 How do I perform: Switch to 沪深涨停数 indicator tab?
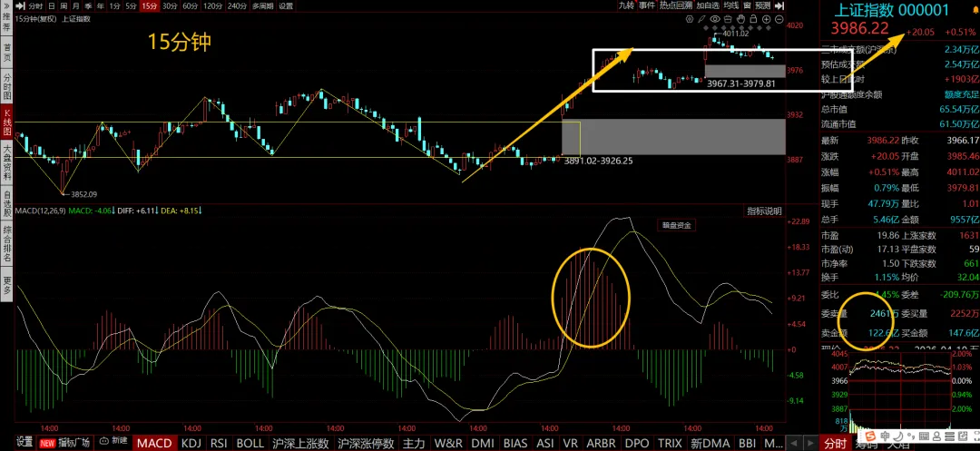click(x=367, y=442)
